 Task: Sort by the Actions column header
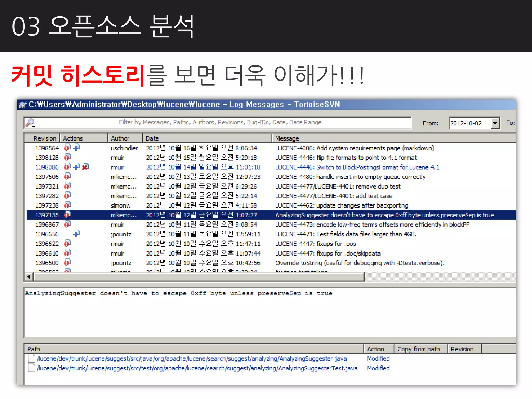point(84,138)
